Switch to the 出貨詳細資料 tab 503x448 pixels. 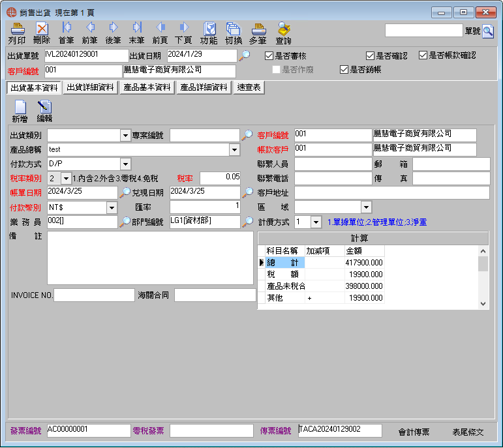pyautogui.click(x=90, y=87)
